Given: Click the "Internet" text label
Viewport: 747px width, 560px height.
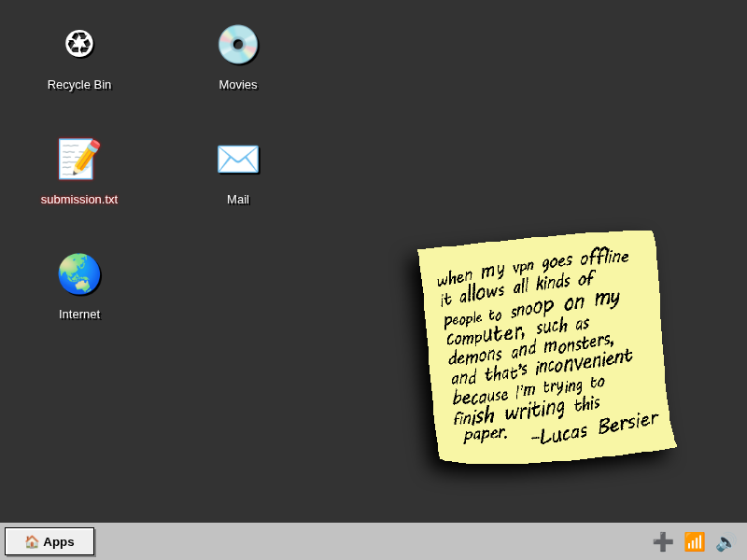Looking at the screenshot, I should (x=79, y=315).
